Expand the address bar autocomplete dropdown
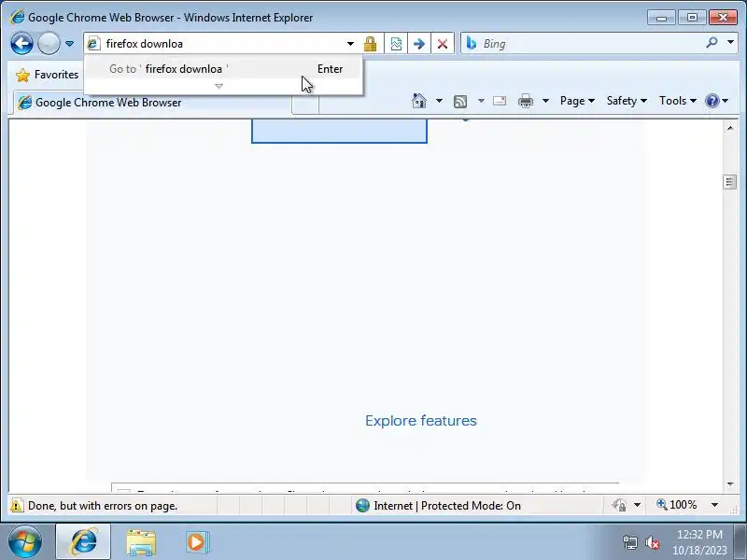The image size is (747, 560). (351, 44)
